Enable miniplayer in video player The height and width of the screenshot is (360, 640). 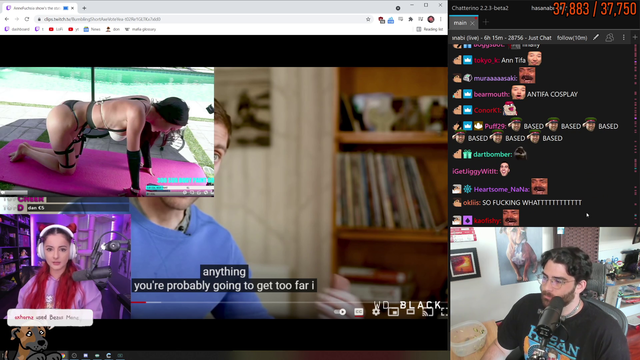pos(393,312)
